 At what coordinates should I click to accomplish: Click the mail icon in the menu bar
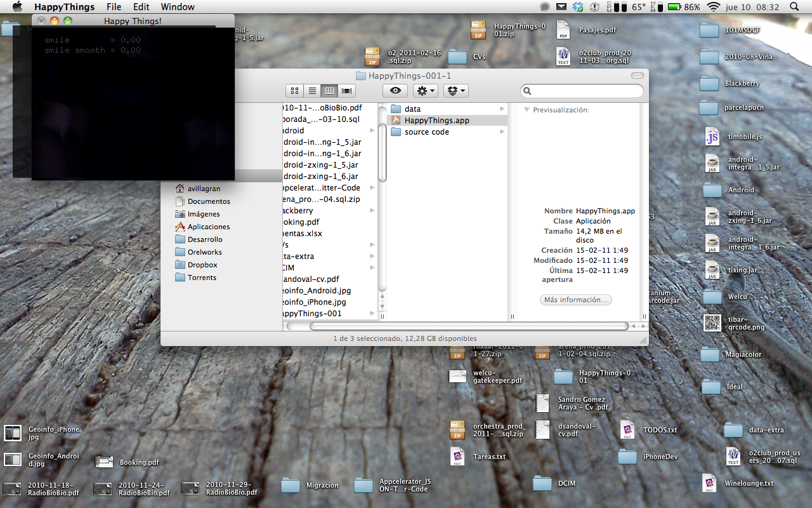click(561, 7)
